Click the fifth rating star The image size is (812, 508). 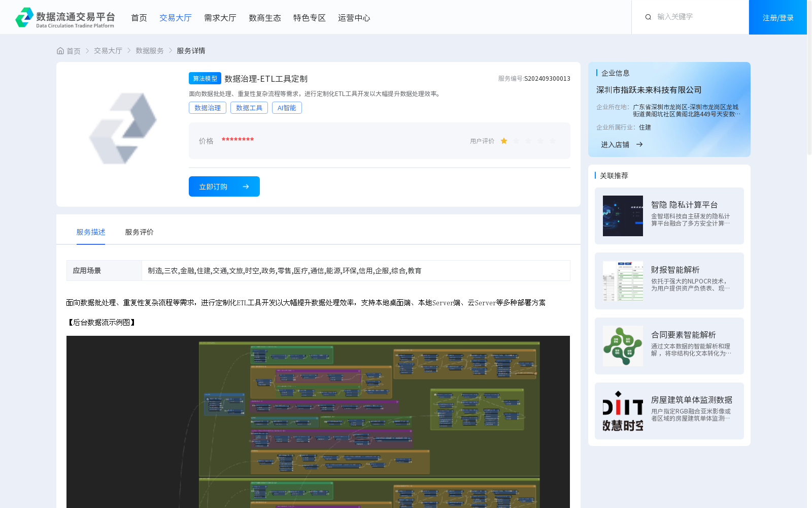click(x=553, y=141)
